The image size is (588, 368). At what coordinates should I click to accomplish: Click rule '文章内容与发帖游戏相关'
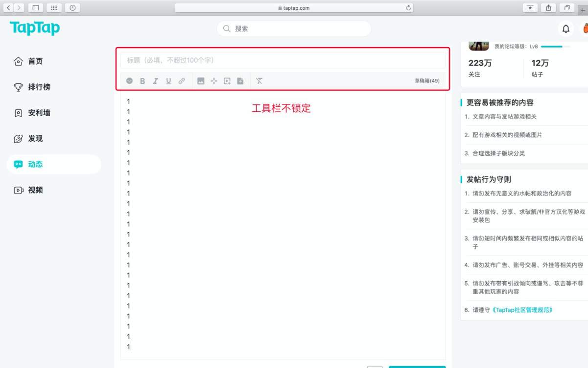tap(504, 117)
